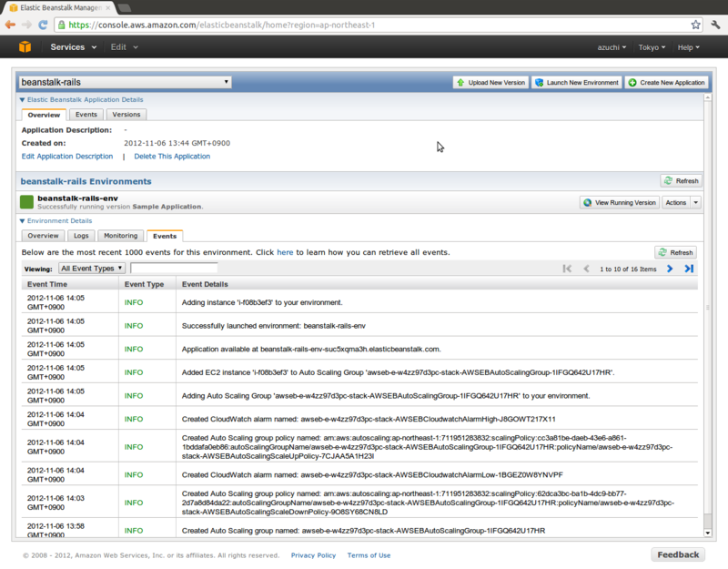Click the 'Adding instance i-f08b3ef3' event row
The width and height of the screenshot is (728, 569).
click(359, 302)
